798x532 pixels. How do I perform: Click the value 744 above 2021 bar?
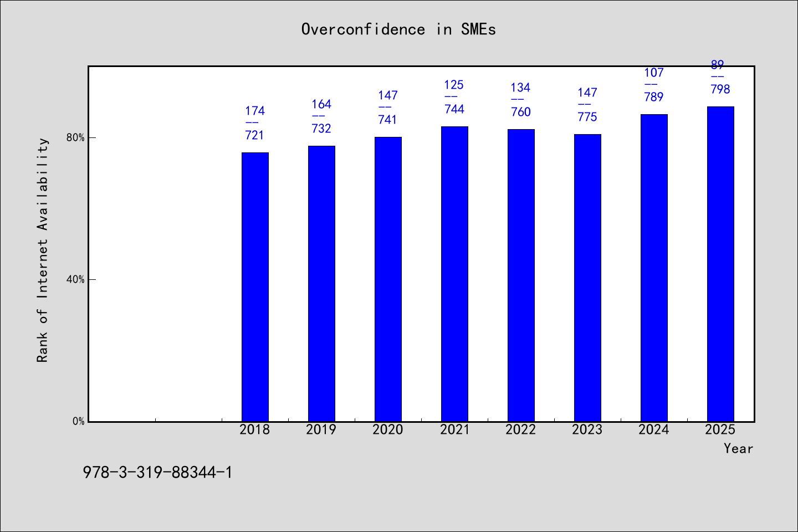pyautogui.click(x=454, y=109)
